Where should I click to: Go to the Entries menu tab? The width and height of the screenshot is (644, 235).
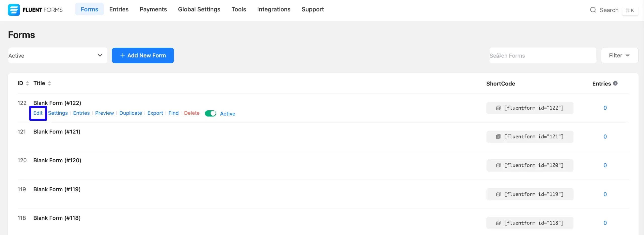pyautogui.click(x=119, y=9)
